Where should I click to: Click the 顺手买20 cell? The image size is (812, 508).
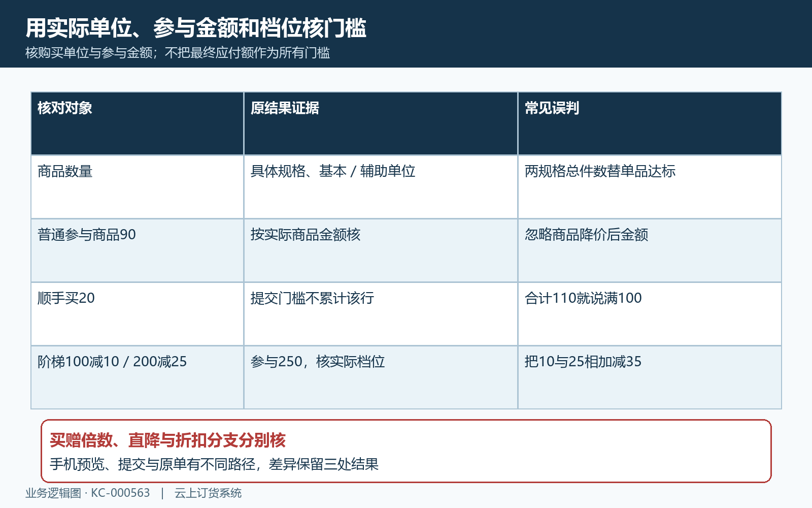(x=138, y=314)
